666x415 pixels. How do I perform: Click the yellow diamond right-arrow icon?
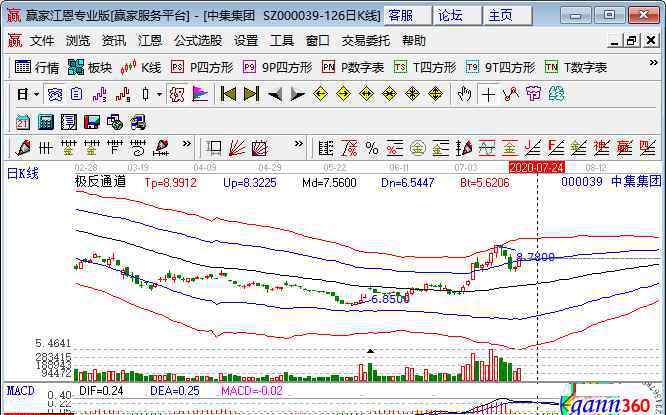343,94
